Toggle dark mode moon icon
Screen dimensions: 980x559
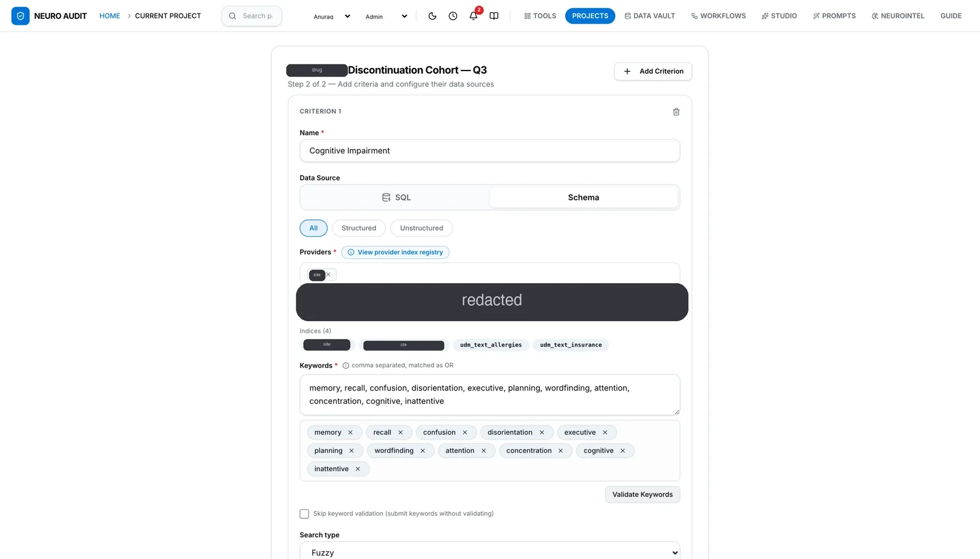(432, 16)
